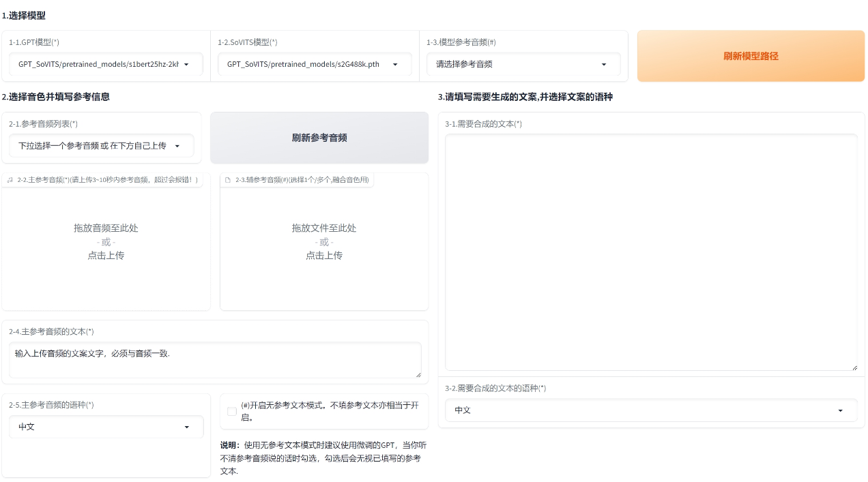868x482 pixels.
Task: Click the 刷新参考音频 button
Action: coord(319,137)
